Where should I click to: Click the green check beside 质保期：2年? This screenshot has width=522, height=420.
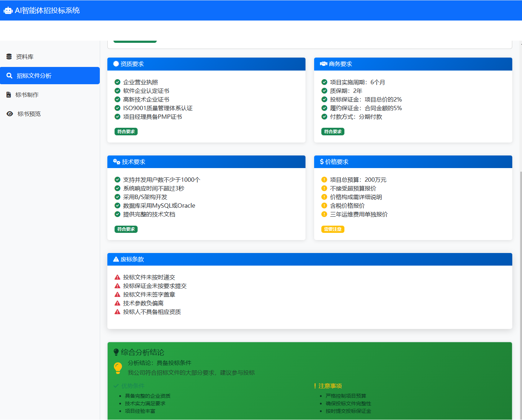[324, 91]
